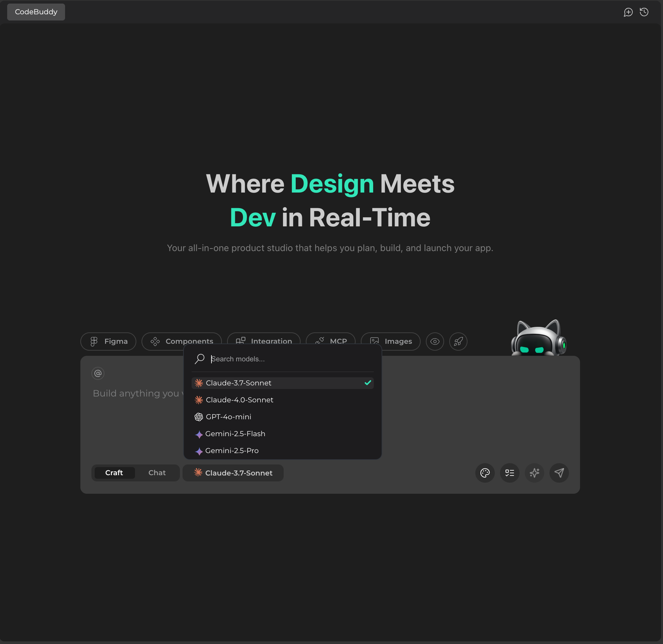Toggle the eye preview icon
663x644 pixels.
point(435,341)
